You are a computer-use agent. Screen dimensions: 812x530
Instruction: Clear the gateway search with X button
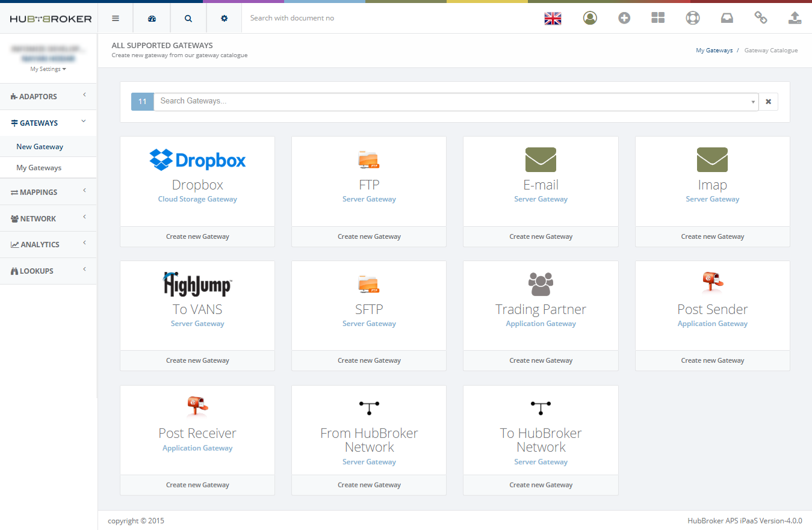coord(768,102)
